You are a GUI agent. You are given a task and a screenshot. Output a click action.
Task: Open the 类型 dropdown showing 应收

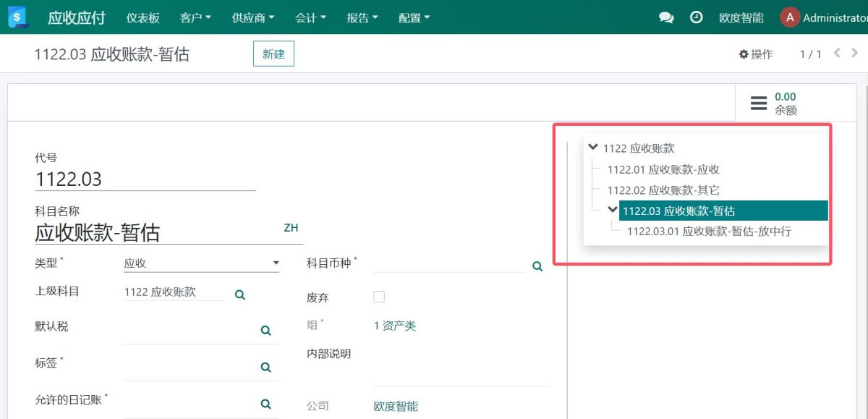[x=201, y=263]
